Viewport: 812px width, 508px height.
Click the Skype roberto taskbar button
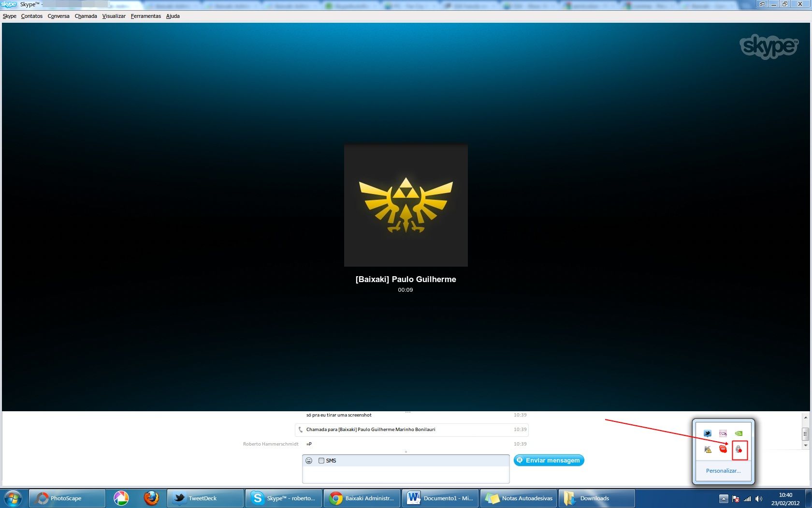coord(284,498)
